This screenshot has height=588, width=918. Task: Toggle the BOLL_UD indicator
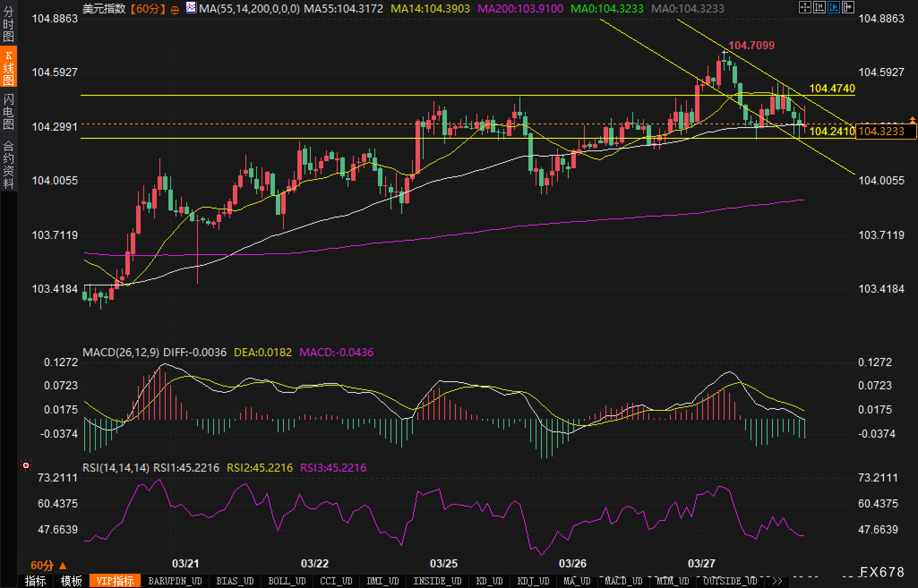point(287,581)
